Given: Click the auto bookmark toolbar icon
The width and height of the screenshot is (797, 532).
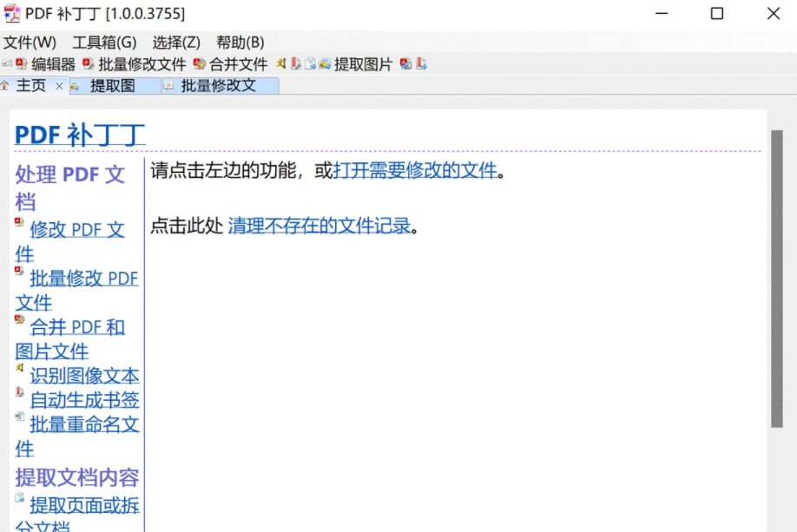Looking at the screenshot, I should click(295, 63).
